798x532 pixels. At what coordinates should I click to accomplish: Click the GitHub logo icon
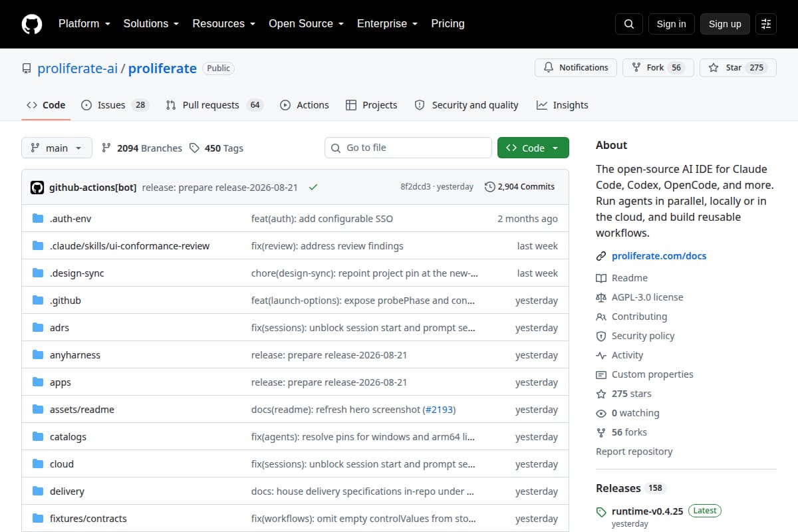32,24
